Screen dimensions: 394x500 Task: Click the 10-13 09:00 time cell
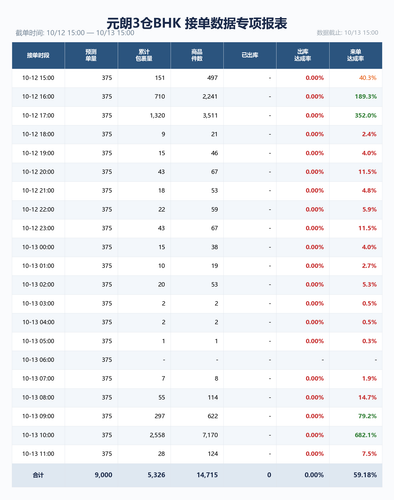pos(38,416)
